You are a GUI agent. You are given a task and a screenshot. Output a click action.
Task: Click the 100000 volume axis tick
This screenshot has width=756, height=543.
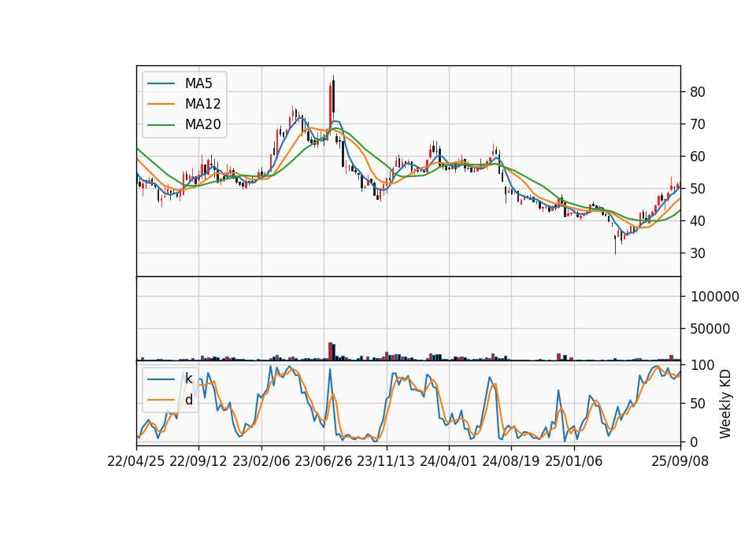click(x=715, y=297)
